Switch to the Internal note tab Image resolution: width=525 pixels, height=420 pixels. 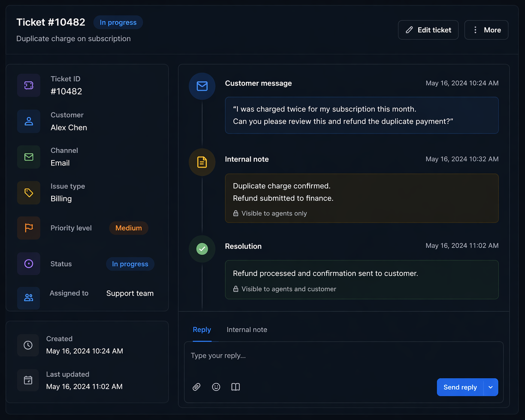(x=247, y=329)
